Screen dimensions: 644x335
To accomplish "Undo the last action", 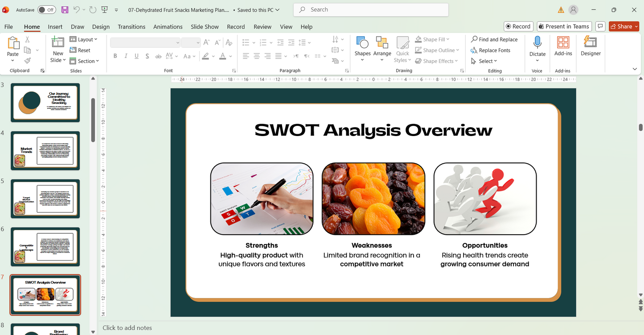I will coord(77,9).
